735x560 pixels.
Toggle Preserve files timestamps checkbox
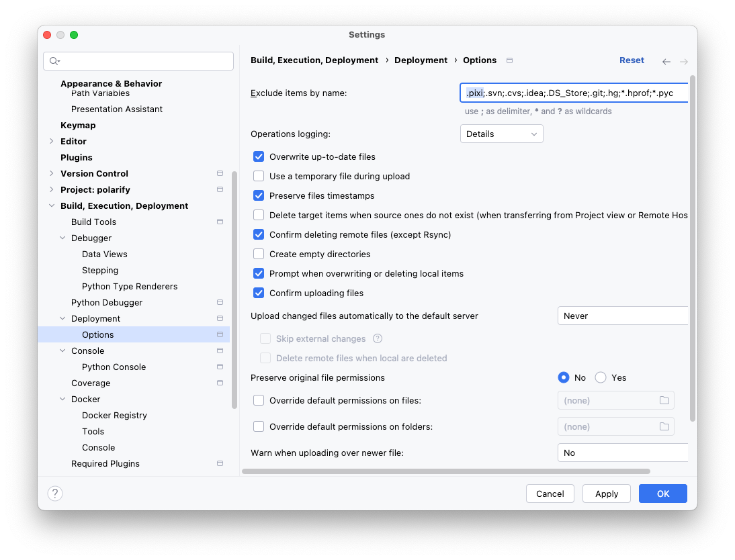pos(258,195)
